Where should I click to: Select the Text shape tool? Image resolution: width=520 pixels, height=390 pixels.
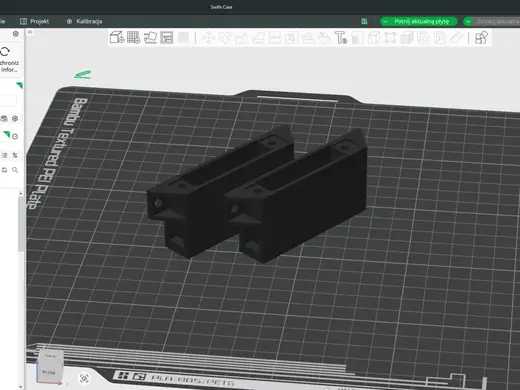(x=341, y=38)
